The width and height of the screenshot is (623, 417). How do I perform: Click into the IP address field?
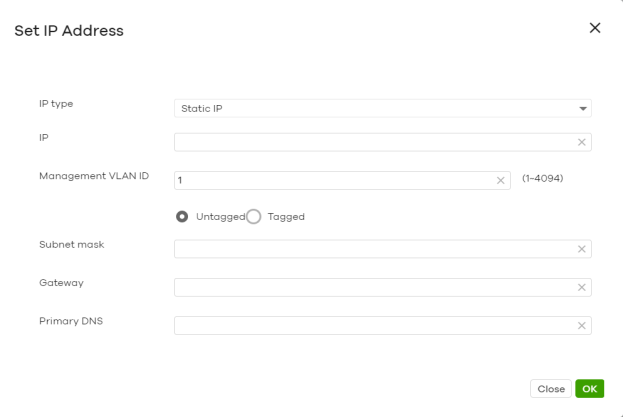372,142
